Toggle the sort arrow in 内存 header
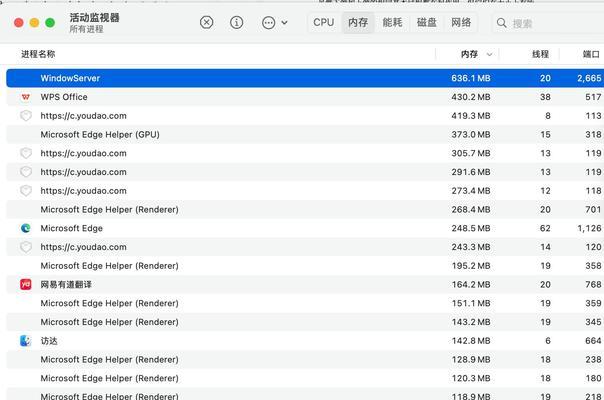Image resolution: width=604 pixels, height=400 pixels. pyautogui.click(x=489, y=54)
